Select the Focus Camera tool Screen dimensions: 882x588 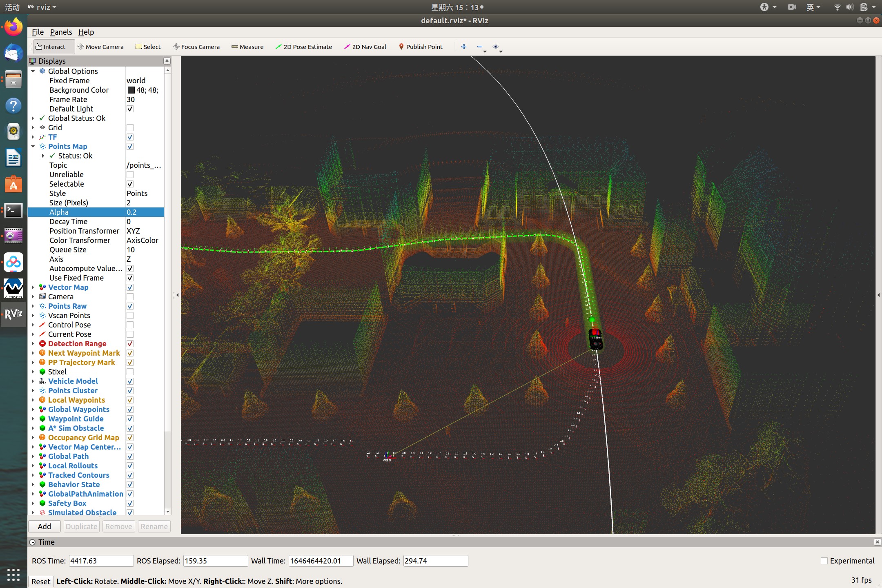[196, 47]
